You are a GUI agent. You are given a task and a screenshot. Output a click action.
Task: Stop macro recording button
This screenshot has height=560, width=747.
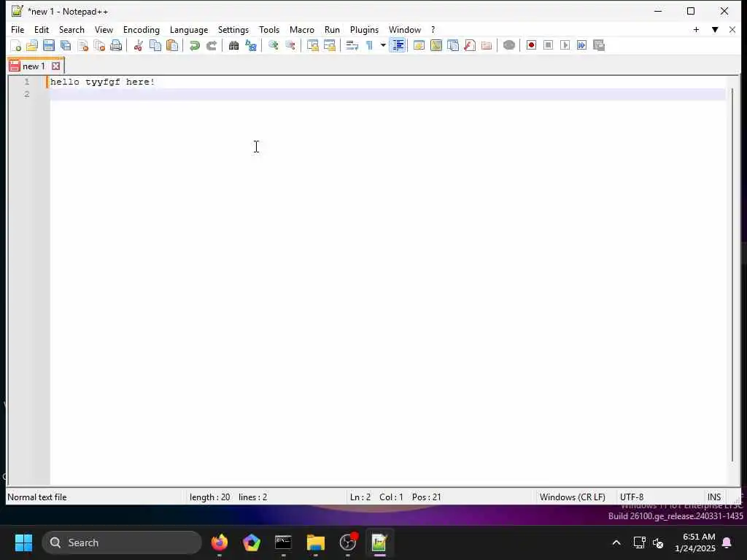[549, 45]
